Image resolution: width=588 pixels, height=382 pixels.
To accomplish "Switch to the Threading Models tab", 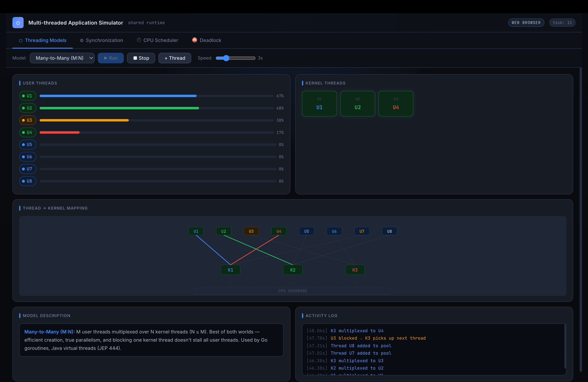I will [42, 40].
